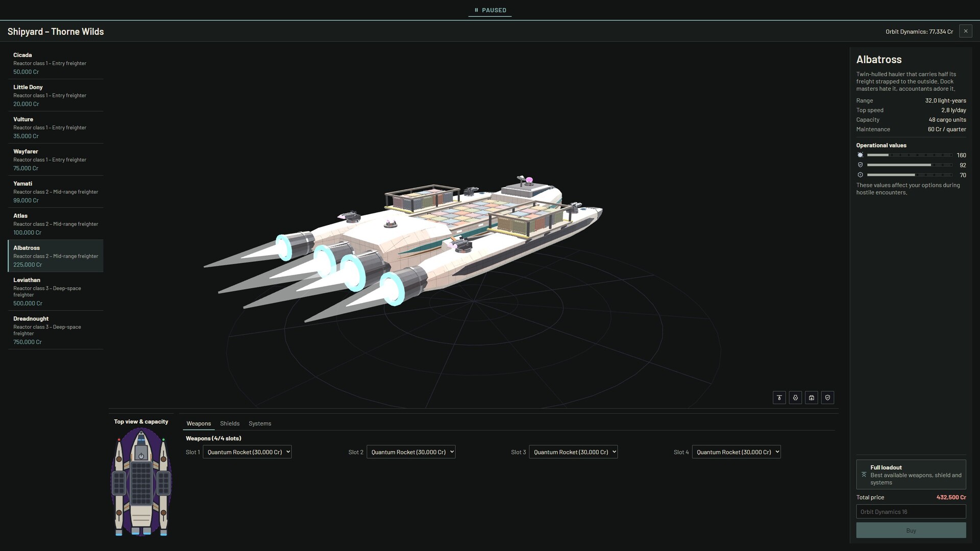Click the shield-check view icon button
This screenshot has height=551, width=980.
click(x=828, y=397)
